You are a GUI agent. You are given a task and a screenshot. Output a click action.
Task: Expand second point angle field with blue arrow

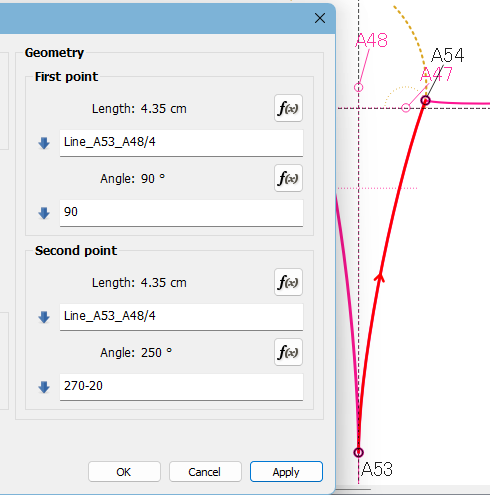44,387
